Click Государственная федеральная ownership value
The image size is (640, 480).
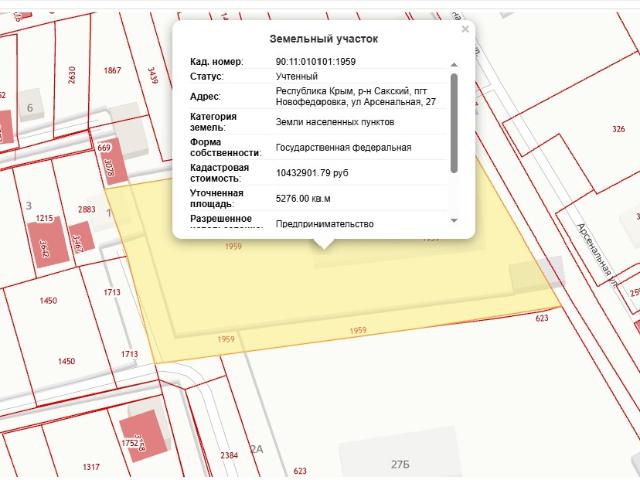click(x=343, y=147)
